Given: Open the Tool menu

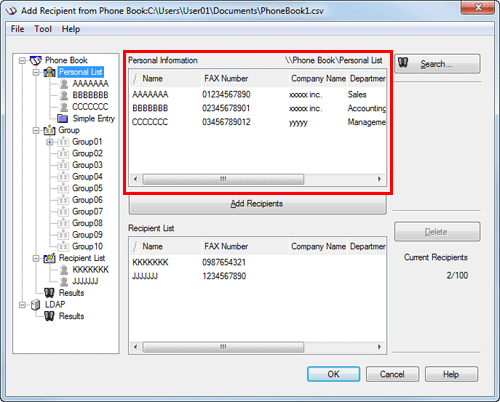Looking at the screenshot, I should (43, 29).
